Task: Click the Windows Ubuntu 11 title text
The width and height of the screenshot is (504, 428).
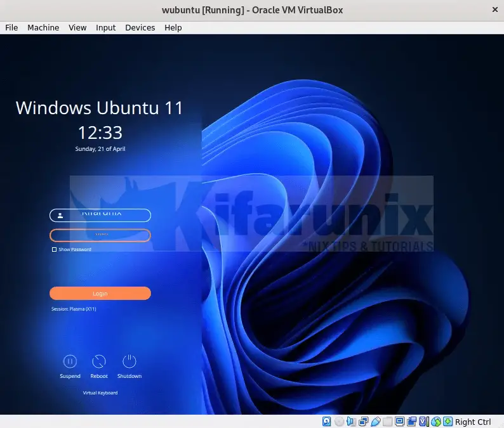Action: (99, 108)
